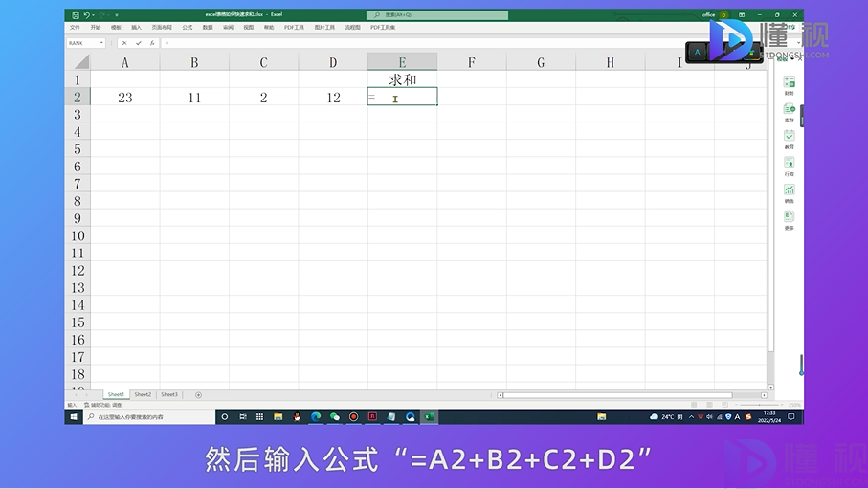The image size is (868, 489).
Task: Open the 库存 template category
Action: coord(789,112)
